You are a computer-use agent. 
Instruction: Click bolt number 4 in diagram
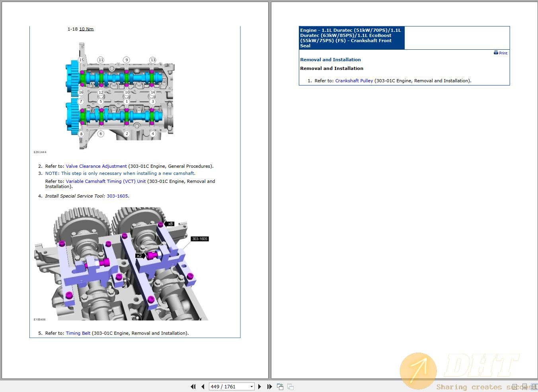click(x=153, y=134)
